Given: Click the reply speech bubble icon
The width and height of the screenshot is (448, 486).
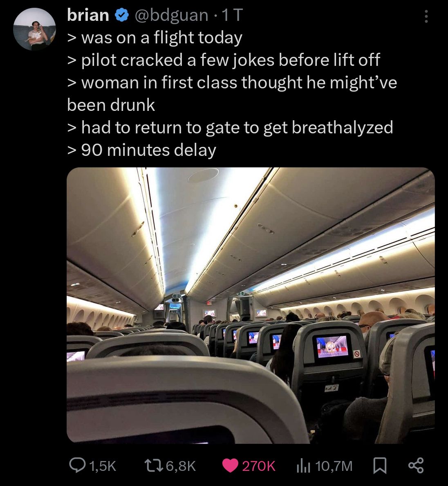Looking at the screenshot, I should coord(77,465).
